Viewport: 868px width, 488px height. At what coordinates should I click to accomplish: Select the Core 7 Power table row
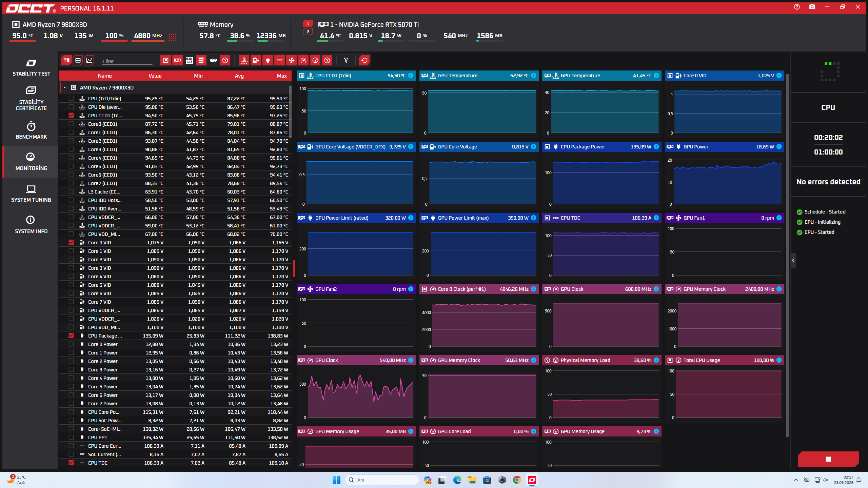(175, 403)
